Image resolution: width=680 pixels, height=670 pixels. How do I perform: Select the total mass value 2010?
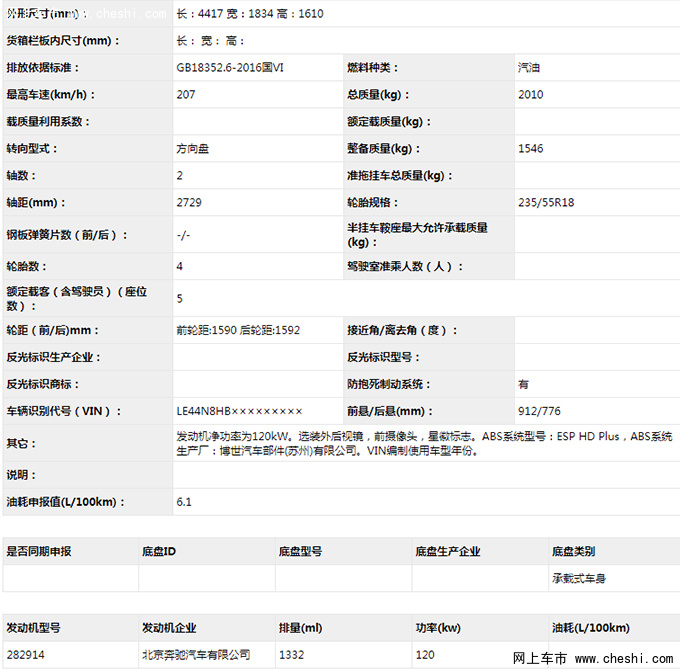coord(530,95)
